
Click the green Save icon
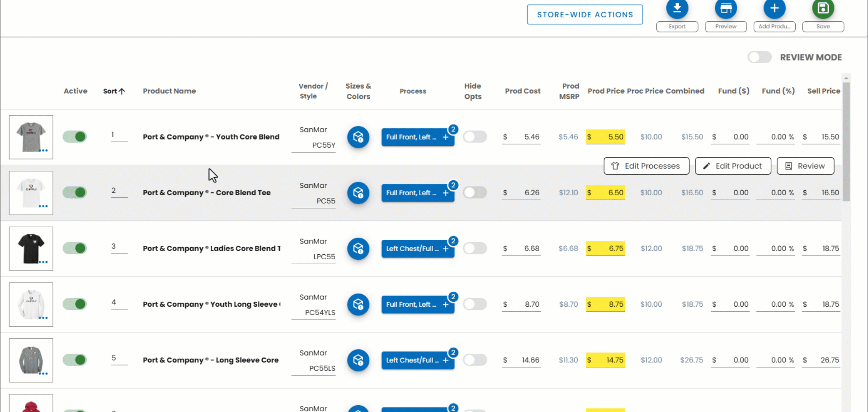(823, 8)
